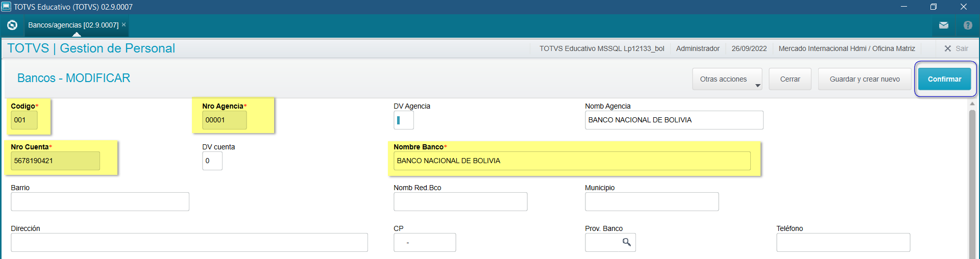
Task: Click the CP postal code field
Action: [x=425, y=242]
